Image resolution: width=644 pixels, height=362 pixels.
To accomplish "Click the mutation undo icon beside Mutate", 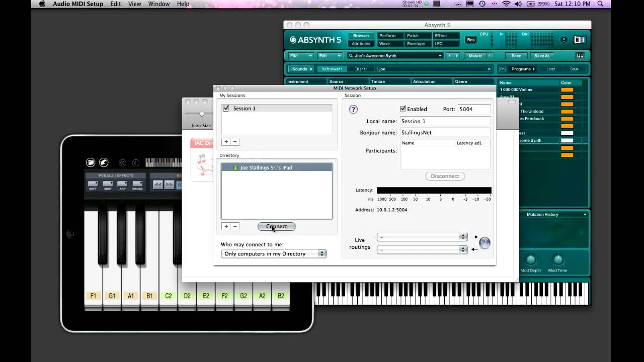I will pos(490,56).
